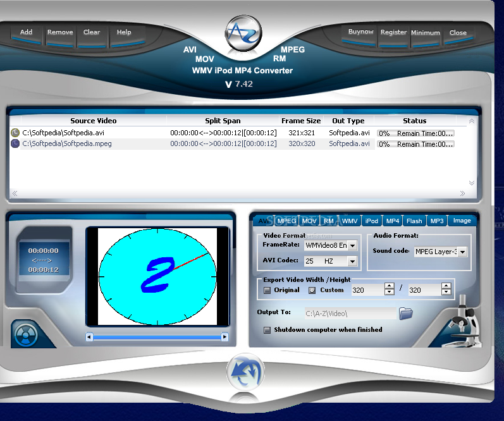Decrease export width with down arrow
Image resolution: width=504 pixels, height=421 pixels.
click(x=390, y=292)
